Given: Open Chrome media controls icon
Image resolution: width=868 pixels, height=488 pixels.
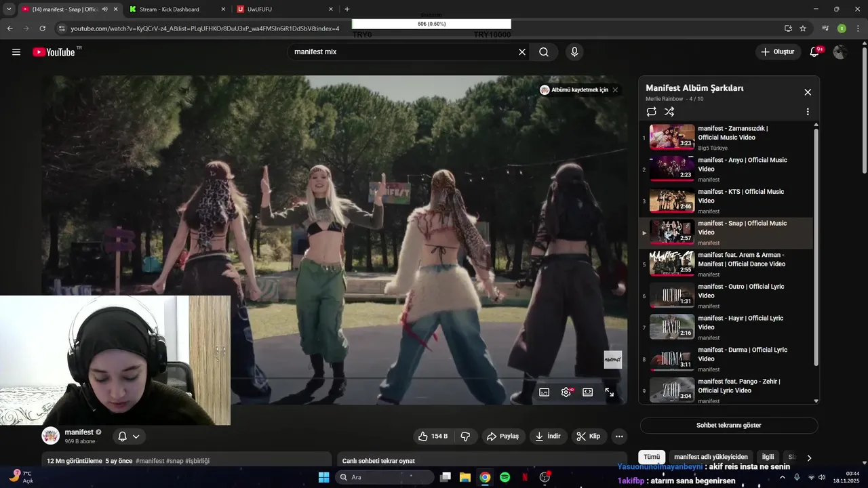Looking at the screenshot, I should click(x=825, y=28).
